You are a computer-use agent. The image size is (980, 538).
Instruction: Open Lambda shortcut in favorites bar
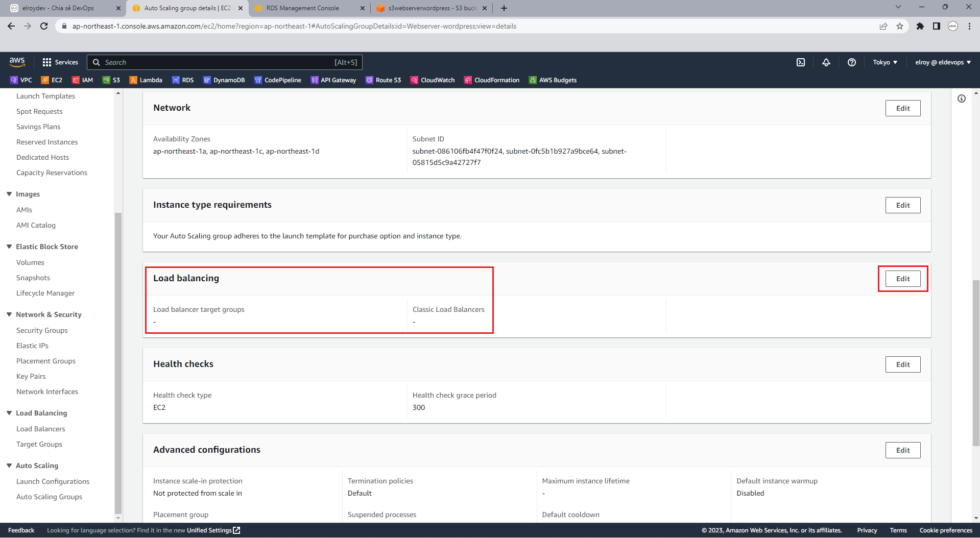(x=146, y=80)
